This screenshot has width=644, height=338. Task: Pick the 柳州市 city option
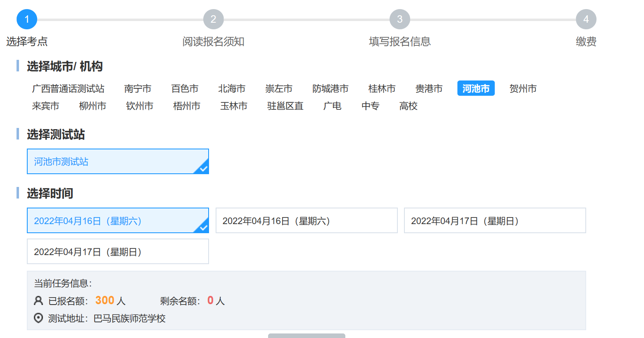point(93,106)
